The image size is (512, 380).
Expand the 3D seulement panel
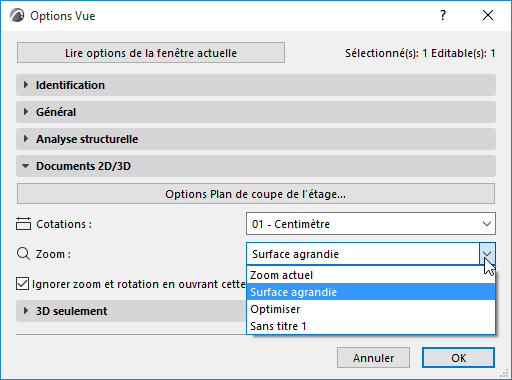[x=131, y=311]
